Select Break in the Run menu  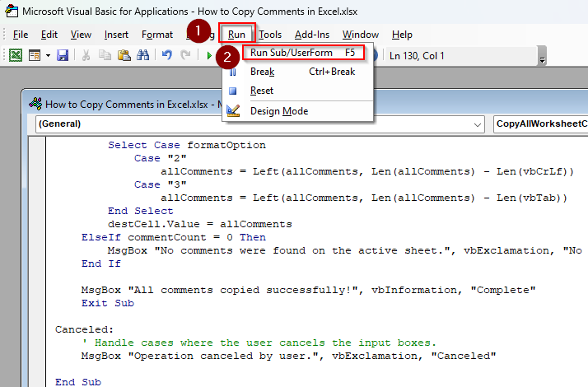tap(262, 72)
